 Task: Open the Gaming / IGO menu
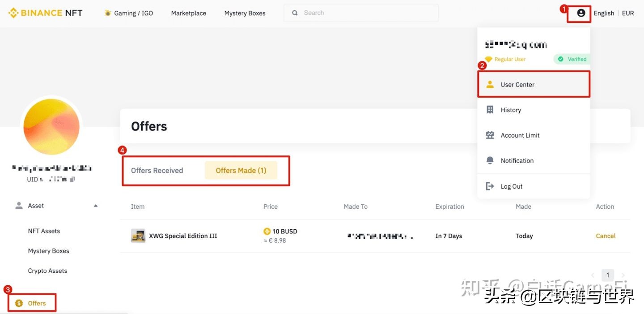(x=129, y=13)
